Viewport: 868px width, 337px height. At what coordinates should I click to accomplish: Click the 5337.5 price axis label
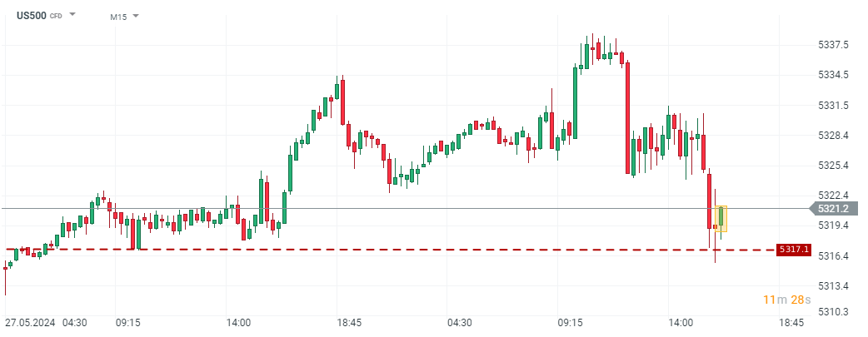(833, 44)
